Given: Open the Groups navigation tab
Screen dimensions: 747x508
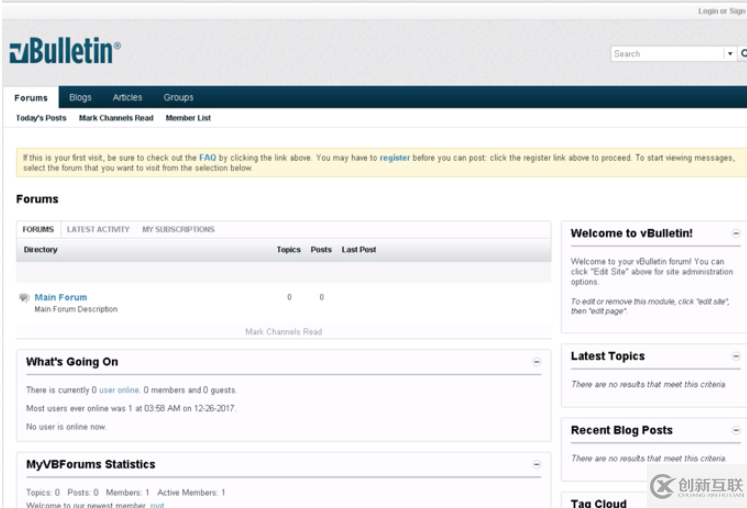Looking at the screenshot, I should pyautogui.click(x=179, y=98).
